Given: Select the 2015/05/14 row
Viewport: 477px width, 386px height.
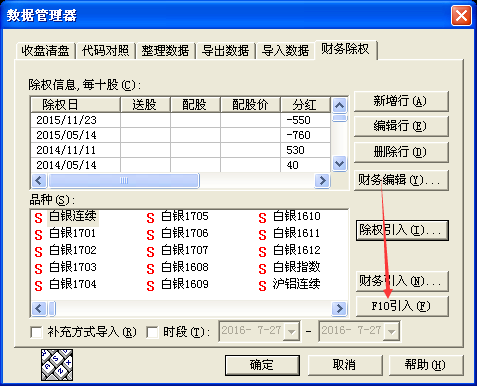Looking at the screenshot, I should tap(180, 135).
